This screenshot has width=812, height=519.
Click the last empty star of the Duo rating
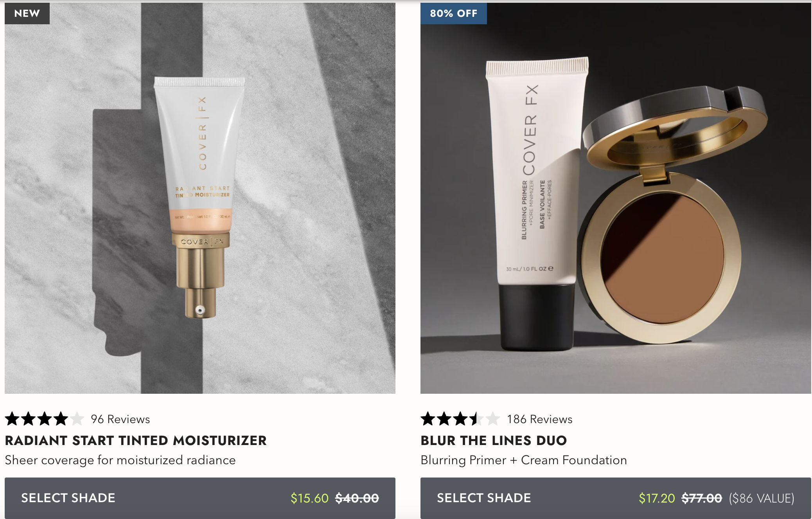(x=493, y=419)
